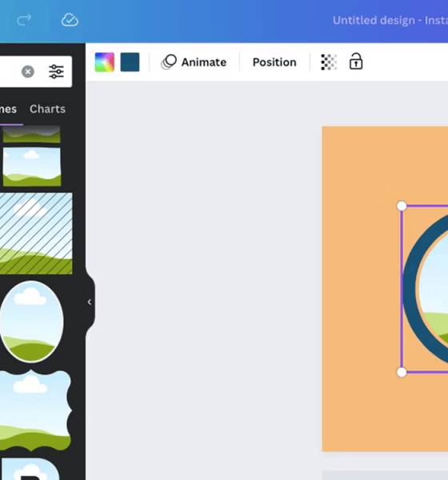The width and height of the screenshot is (448, 480).
Task: Switch to the Charts tab
Action: click(47, 109)
